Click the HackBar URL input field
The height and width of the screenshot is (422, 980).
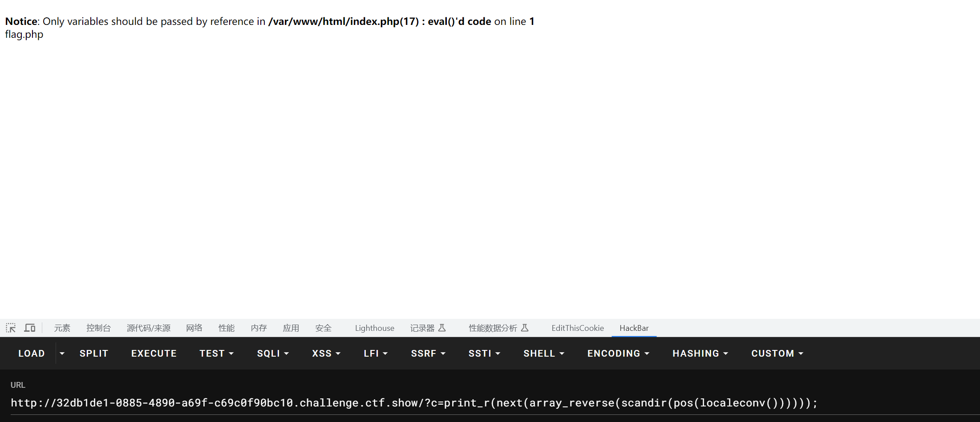414,403
